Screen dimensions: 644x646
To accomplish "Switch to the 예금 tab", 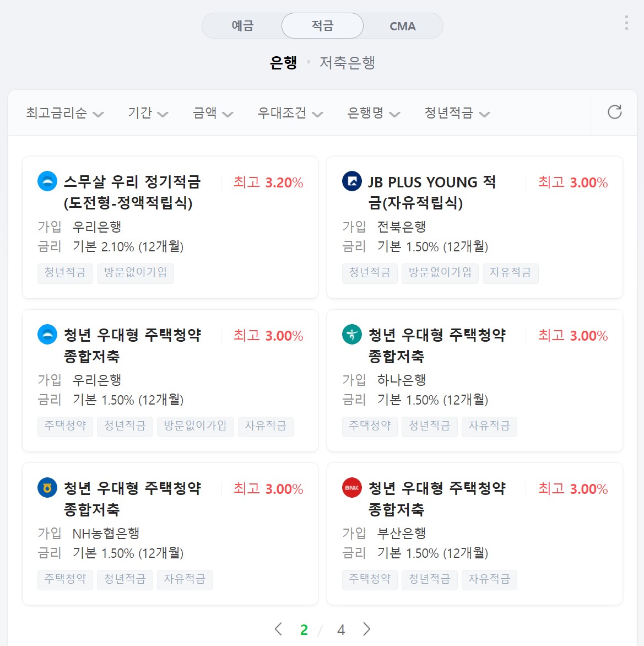I will point(242,25).
